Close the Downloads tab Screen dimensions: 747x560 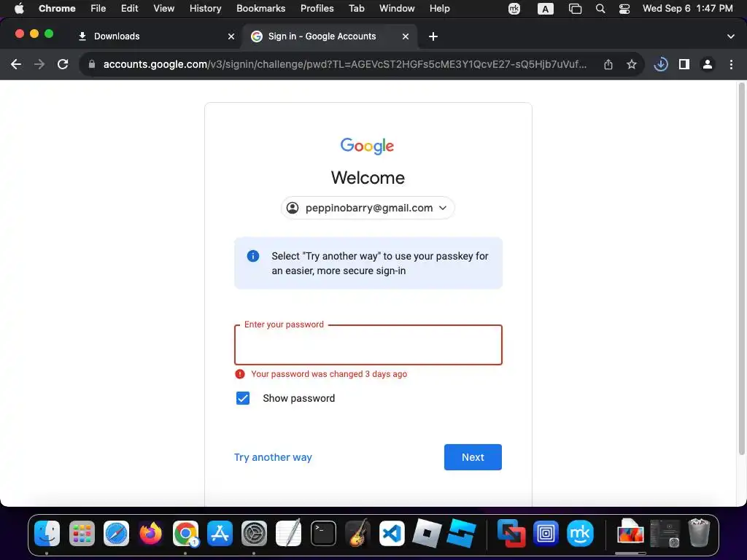(231, 36)
